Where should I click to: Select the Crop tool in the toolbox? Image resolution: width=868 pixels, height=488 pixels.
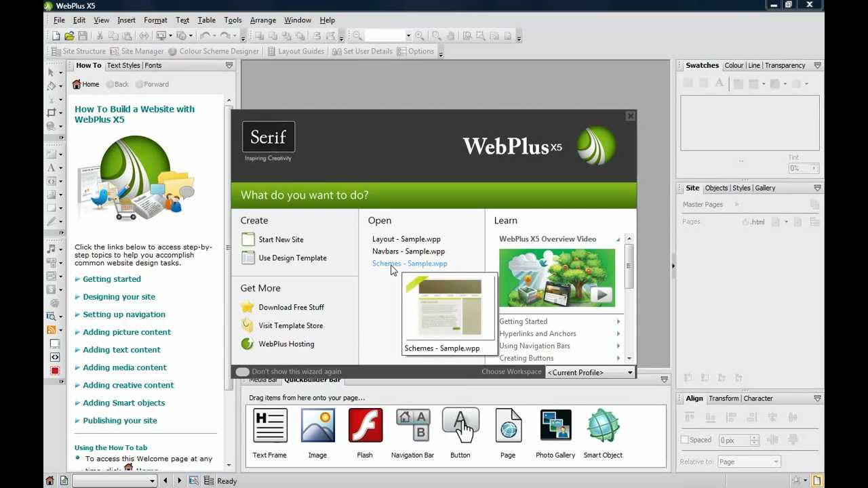tap(52, 113)
